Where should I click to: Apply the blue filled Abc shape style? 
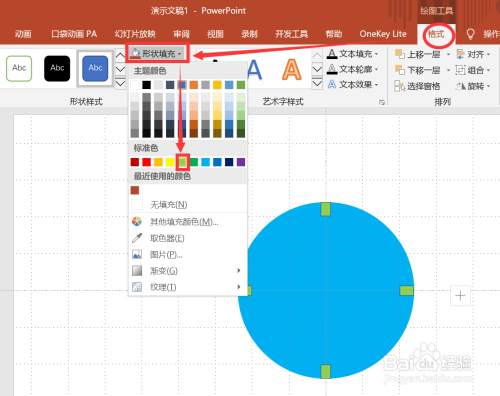click(x=95, y=68)
